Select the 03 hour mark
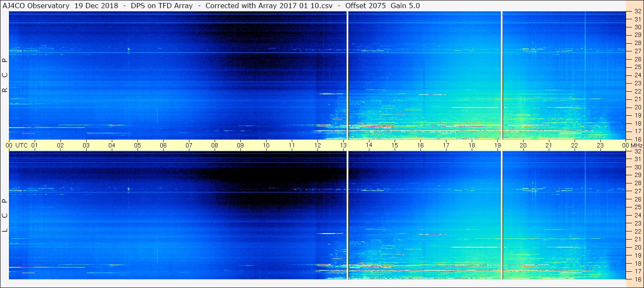This screenshot has height=288, width=644. (86, 145)
